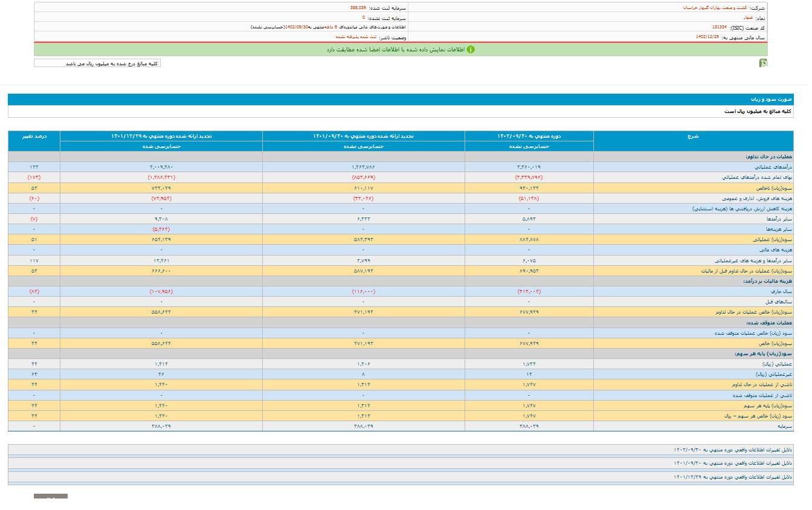The width and height of the screenshot is (812, 510).
Task: Click reasons for changes row for 1401/12/29
Action: point(732,477)
